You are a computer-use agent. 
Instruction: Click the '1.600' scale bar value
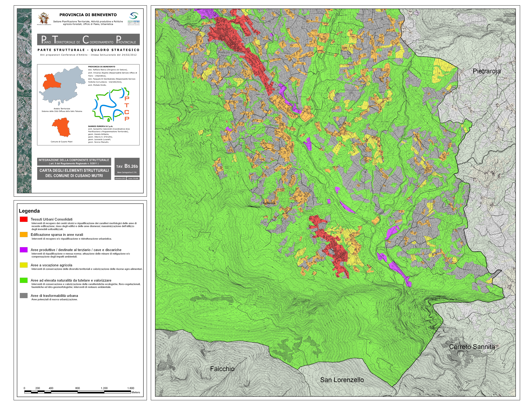(x=131, y=388)
